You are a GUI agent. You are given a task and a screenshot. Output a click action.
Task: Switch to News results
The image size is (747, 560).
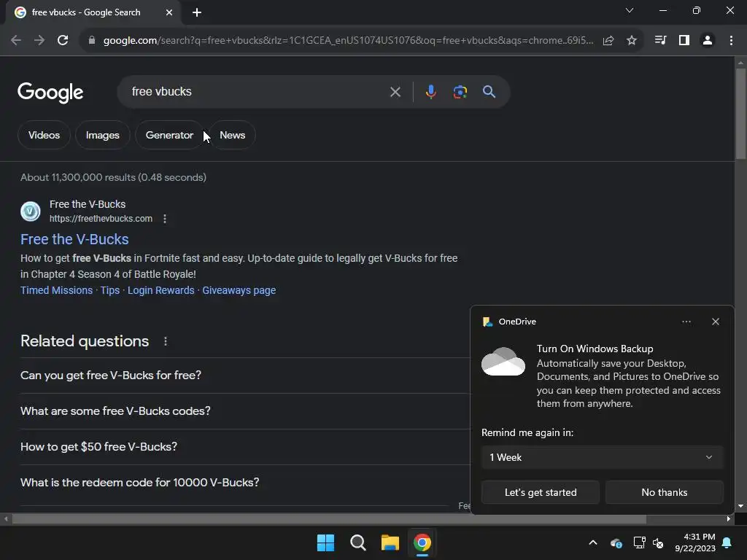pyautogui.click(x=233, y=135)
